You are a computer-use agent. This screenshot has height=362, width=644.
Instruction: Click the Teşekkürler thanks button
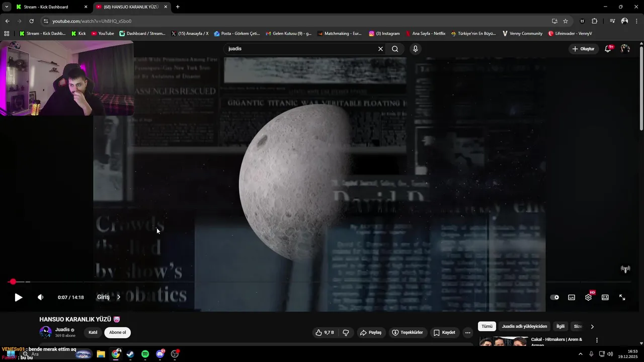coord(407,332)
